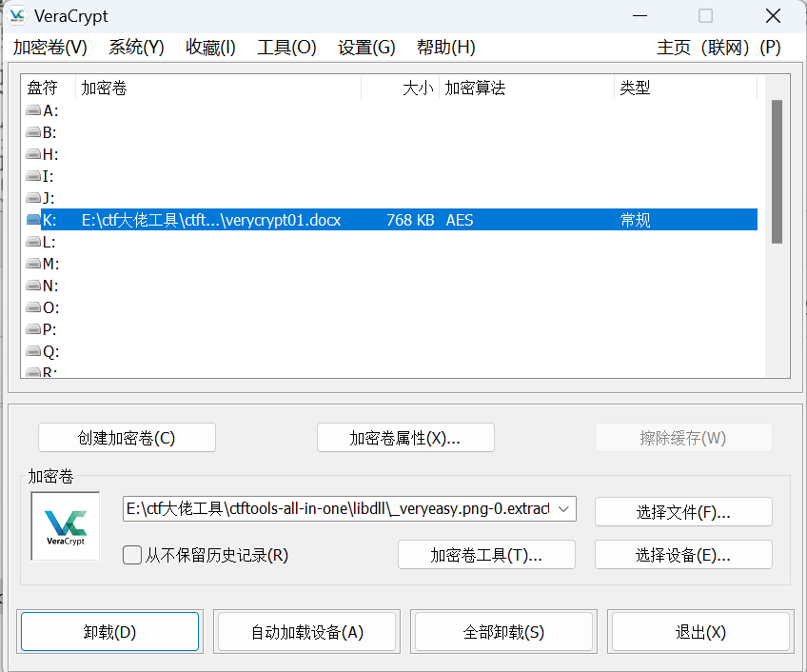The width and height of the screenshot is (807, 672).
Task: Click the drive icon for H:
Action: tap(33, 154)
